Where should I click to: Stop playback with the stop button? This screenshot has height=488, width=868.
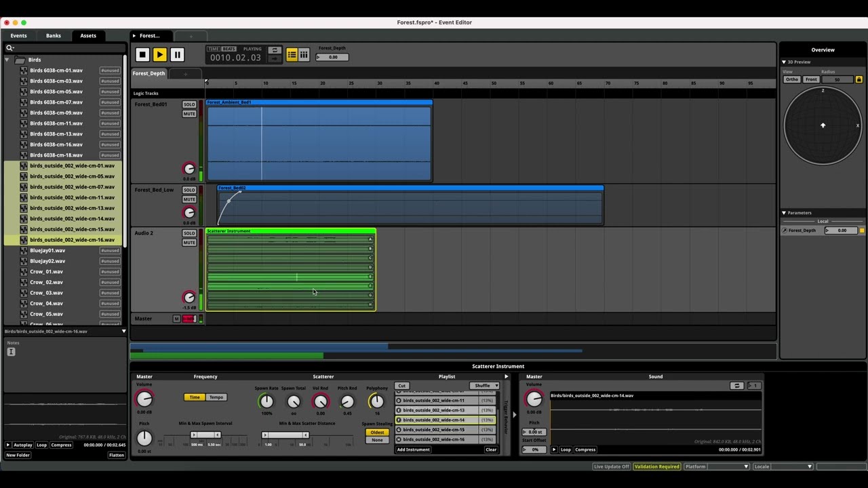pyautogui.click(x=142, y=55)
